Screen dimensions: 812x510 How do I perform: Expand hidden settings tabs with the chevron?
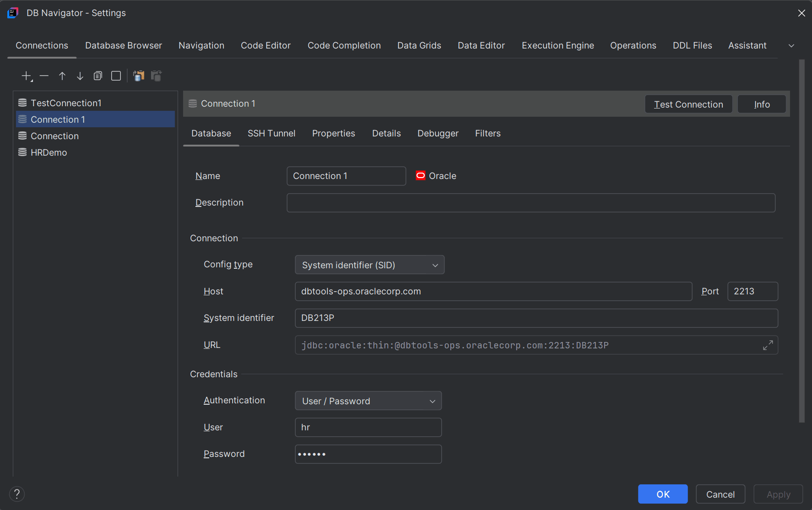click(x=791, y=46)
